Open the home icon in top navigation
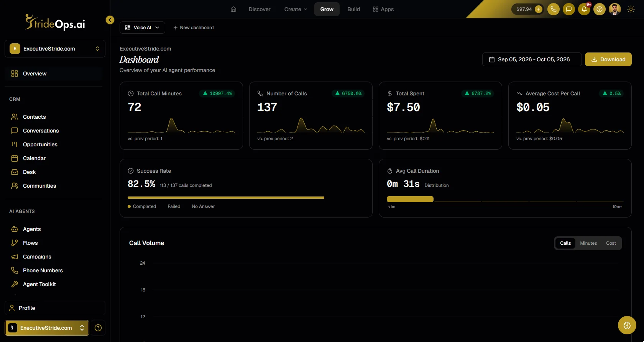Image resolution: width=644 pixels, height=342 pixels. pyautogui.click(x=233, y=9)
